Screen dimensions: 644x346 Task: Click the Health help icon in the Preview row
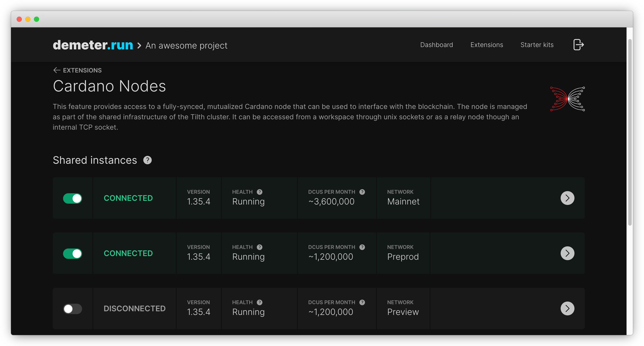click(260, 302)
